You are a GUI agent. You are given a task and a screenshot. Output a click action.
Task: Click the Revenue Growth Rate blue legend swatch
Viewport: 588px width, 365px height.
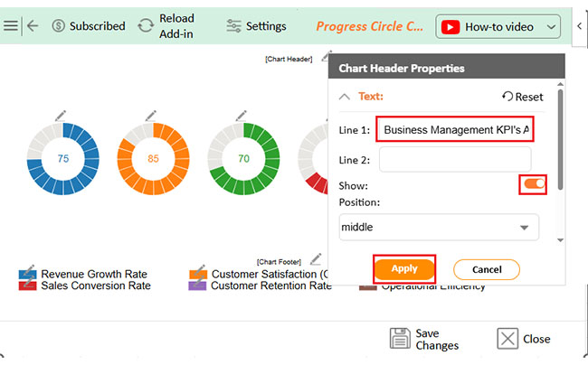click(27, 275)
